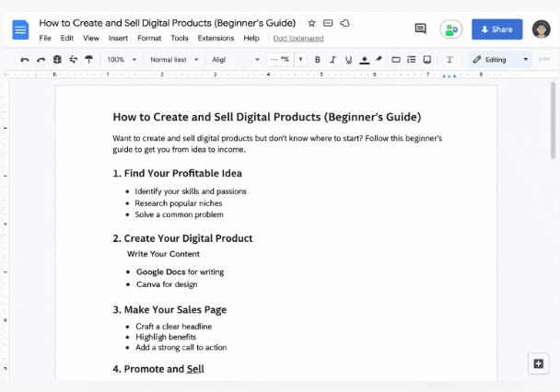This screenshot has width=560, height=392.
Task: Open the Insert menu
Action: point(118,39)
